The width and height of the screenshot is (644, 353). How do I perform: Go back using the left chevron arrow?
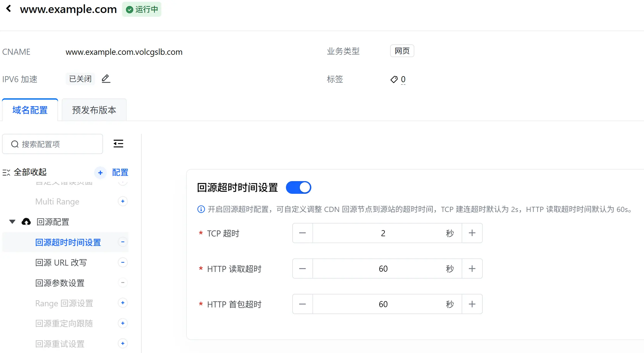point(9,9)
